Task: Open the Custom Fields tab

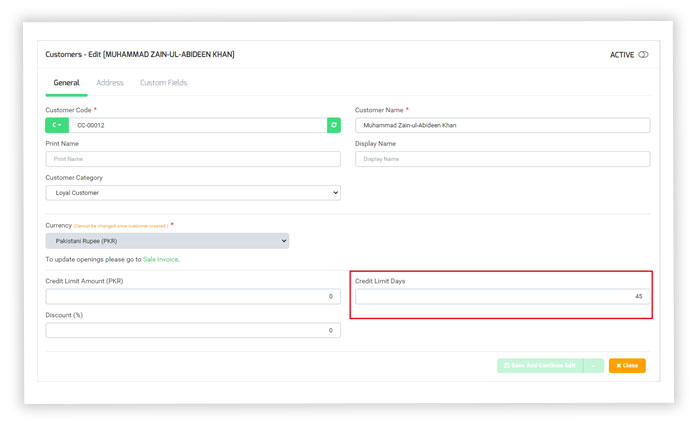Action: tap(163, 83)
